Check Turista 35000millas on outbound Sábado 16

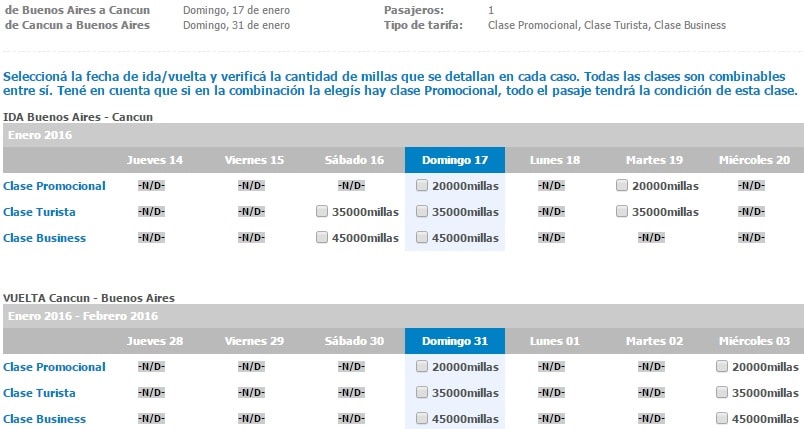pos(321,211)
